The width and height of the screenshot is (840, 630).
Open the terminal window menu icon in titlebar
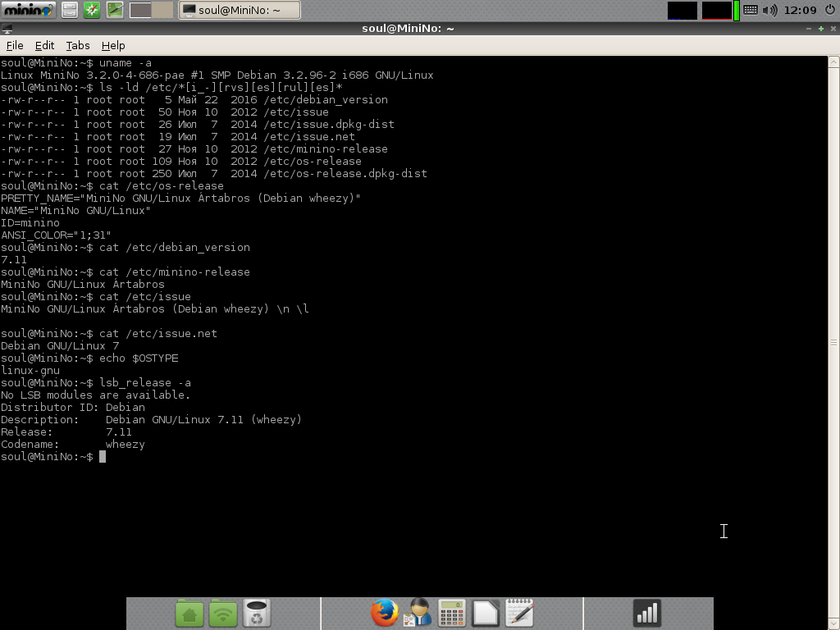click(7, 29)
